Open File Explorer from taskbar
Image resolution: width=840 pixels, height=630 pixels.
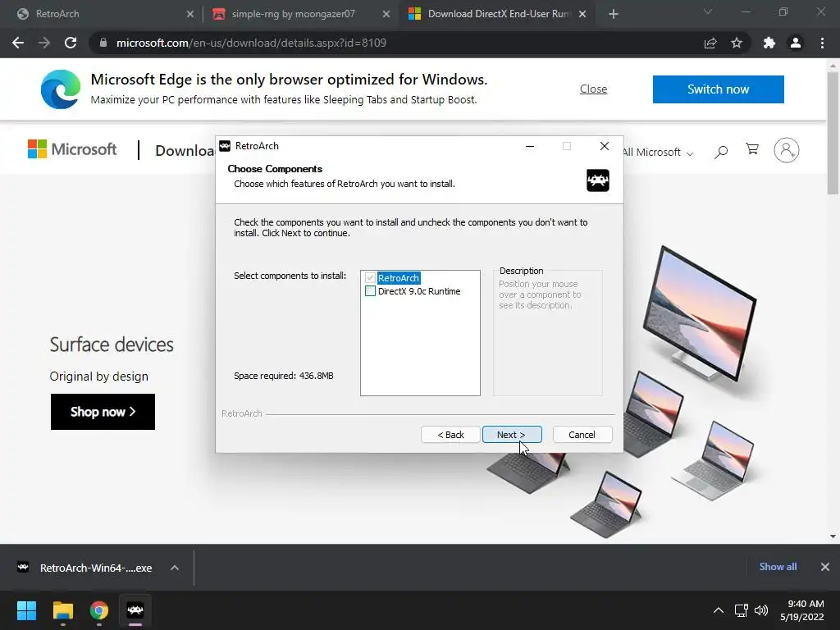(62, 610)
